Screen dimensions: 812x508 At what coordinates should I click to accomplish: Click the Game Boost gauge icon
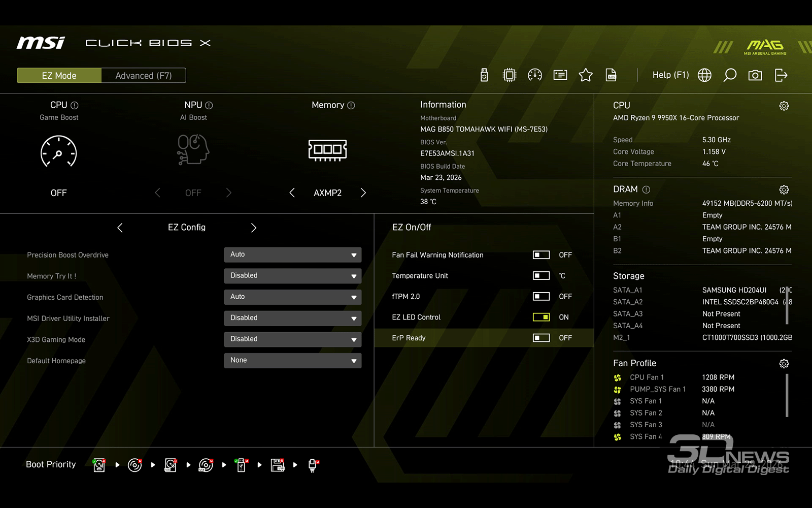[x=58, y=151]
